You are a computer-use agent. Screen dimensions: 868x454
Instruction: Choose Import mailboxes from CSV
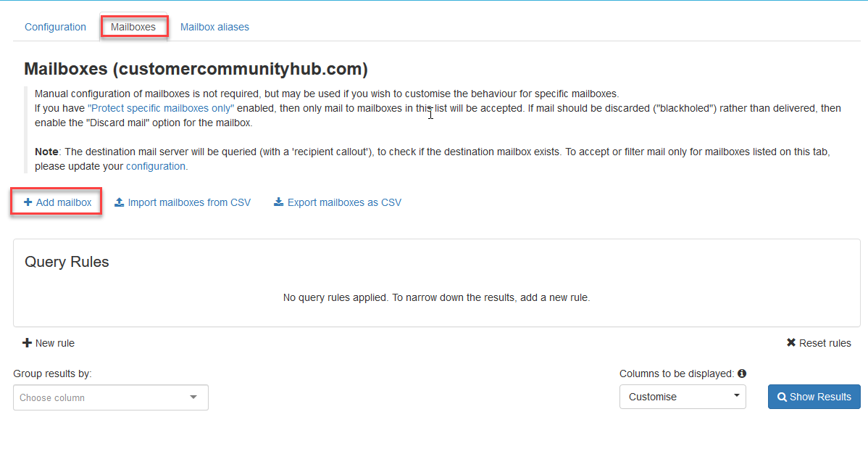(189, 202)
